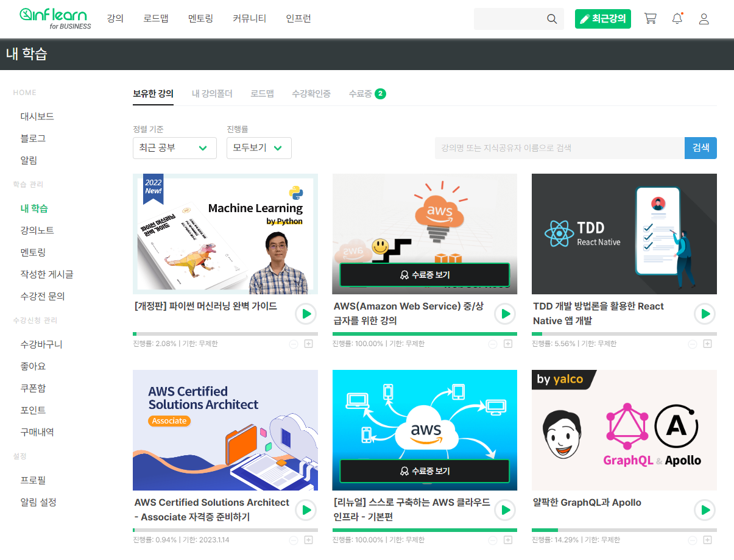The height and width of the screenshot is (560, 734).
Task: Switch to the 로드맵 tab under 내 학습
Action: (x=262, y=94)
